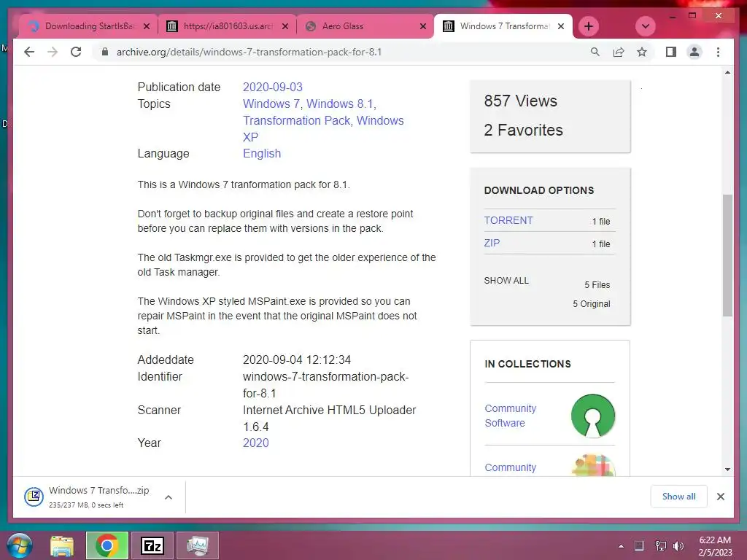The height and width of the screenshot is (560, 747).
Task: Close the downloads shelf bar
Action: coord(720,497)
